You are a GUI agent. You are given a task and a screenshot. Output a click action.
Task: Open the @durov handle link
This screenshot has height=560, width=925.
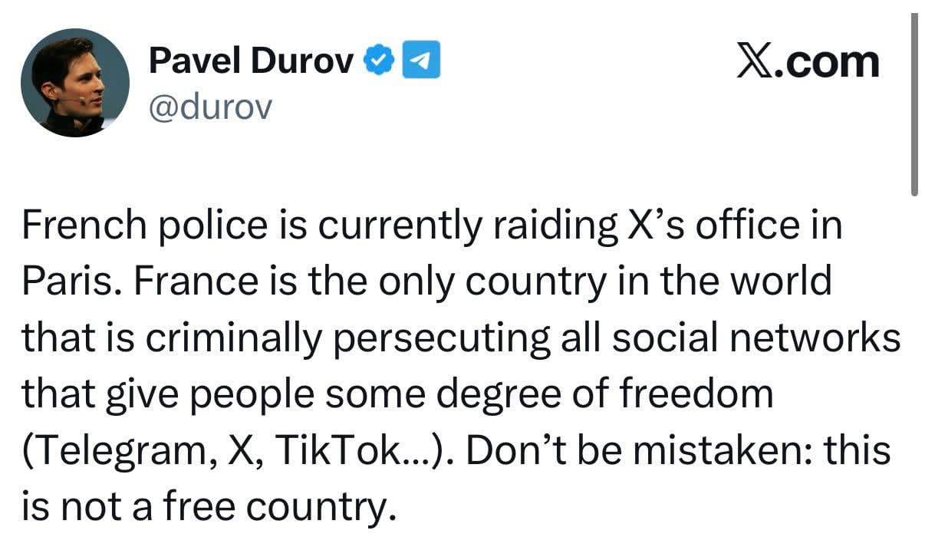(x=209, y=108)
